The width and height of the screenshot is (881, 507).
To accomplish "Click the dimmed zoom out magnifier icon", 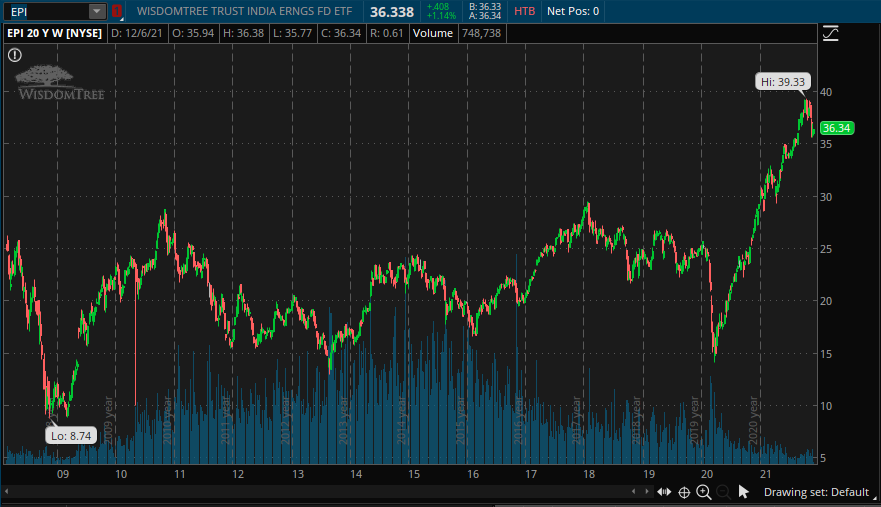I will [x=724, y=492].
